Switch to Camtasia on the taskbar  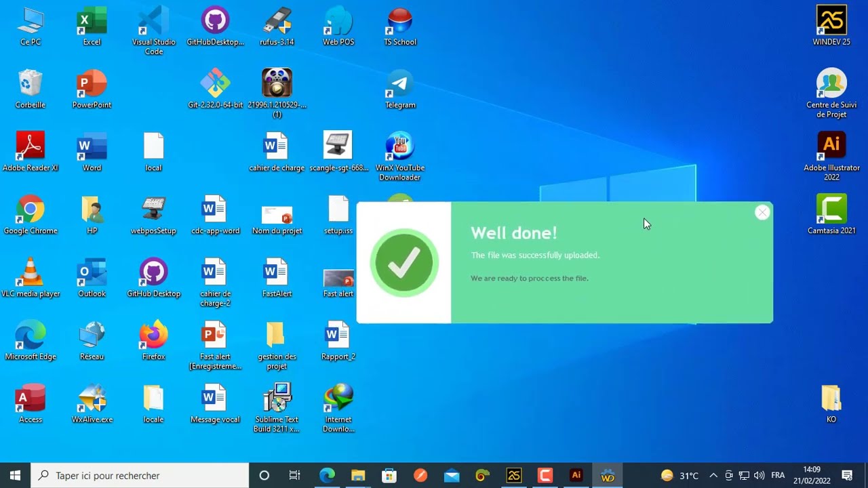coord(545,475)
